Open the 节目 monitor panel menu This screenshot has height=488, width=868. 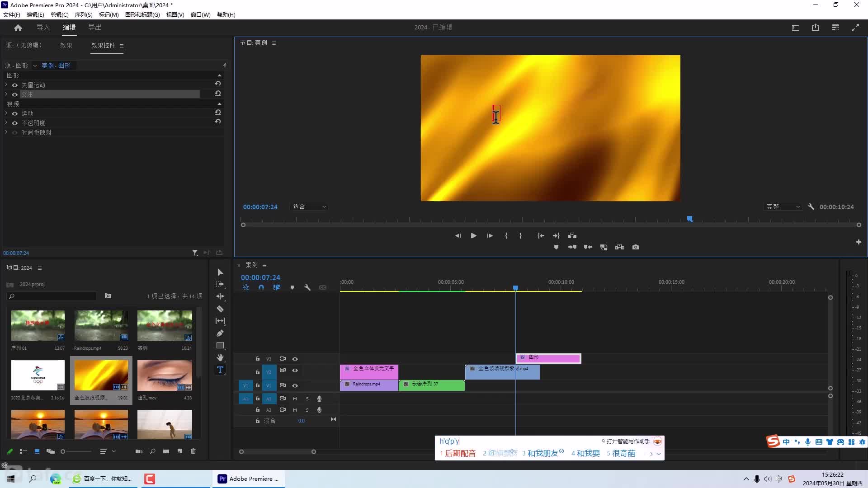[x=274, y=43]
